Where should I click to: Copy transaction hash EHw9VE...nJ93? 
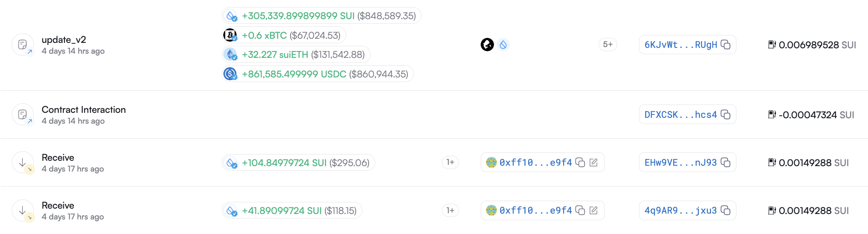[x=726, y=162]
